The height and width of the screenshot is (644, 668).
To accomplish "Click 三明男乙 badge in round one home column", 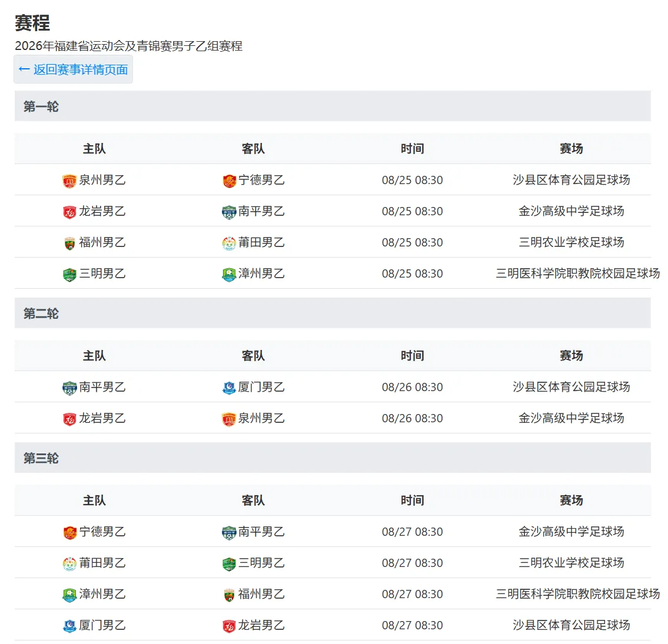I will click(69, 275).
